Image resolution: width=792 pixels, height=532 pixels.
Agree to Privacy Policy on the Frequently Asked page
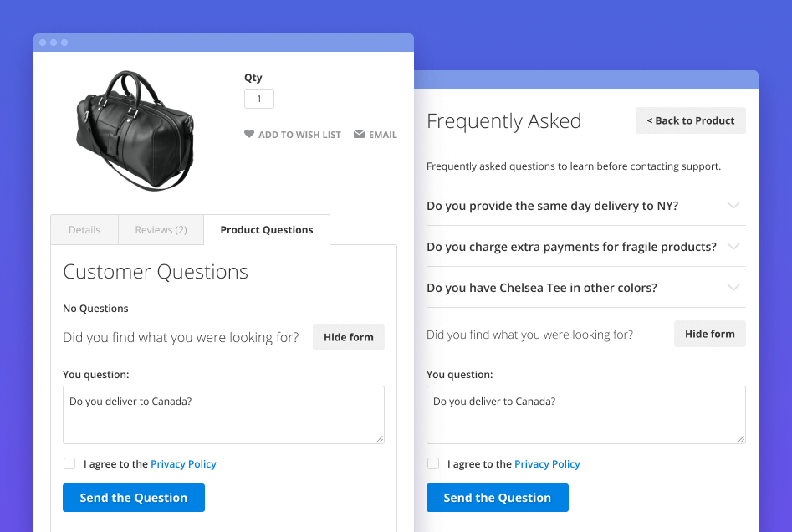click(433, 463)
